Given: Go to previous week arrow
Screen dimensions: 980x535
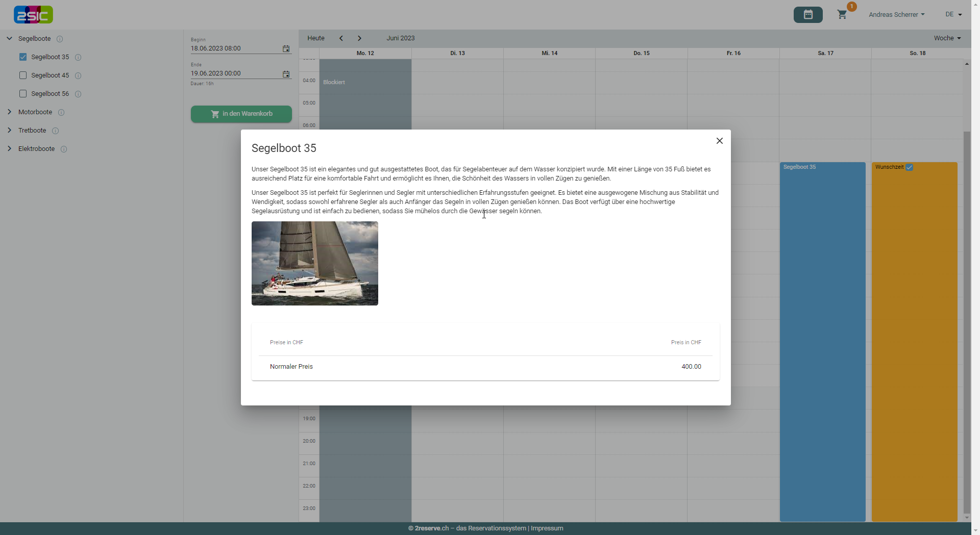Looking at the screenshot, I should click(341, 38).
